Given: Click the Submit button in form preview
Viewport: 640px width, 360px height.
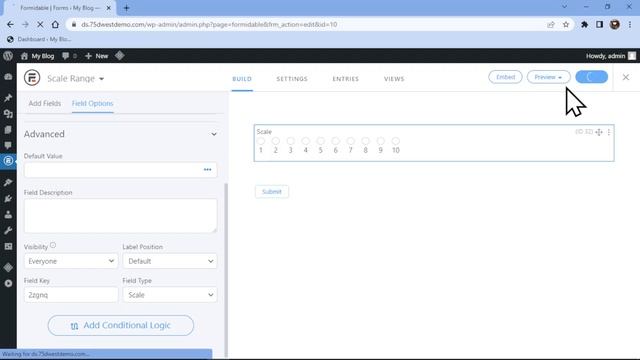Looking at the screenshot, I should pos(272,191).
